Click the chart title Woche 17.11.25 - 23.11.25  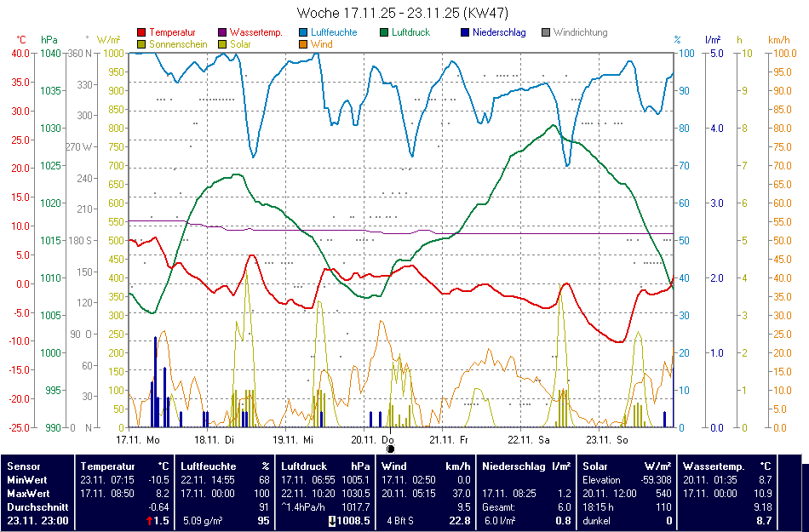404,14
